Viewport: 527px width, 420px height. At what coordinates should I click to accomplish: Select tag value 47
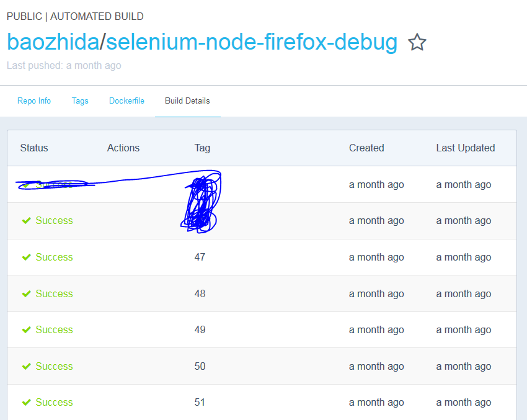click(x=200, y=257)
